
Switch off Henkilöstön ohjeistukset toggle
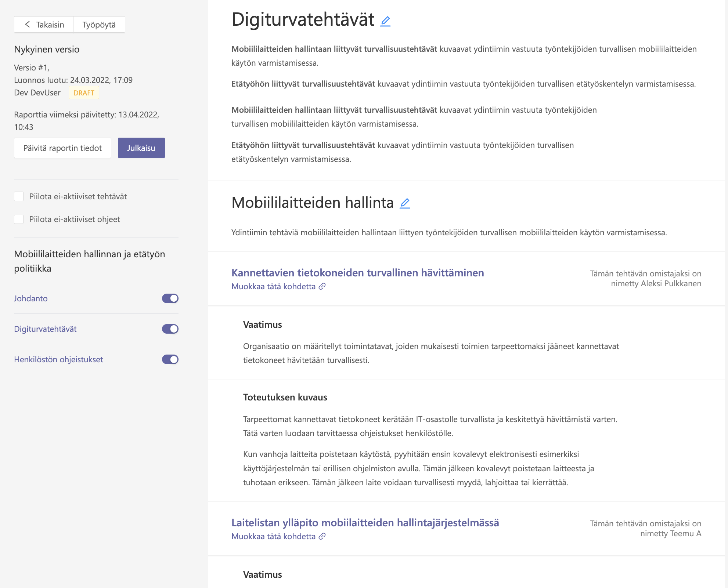[x=170, y=359]
